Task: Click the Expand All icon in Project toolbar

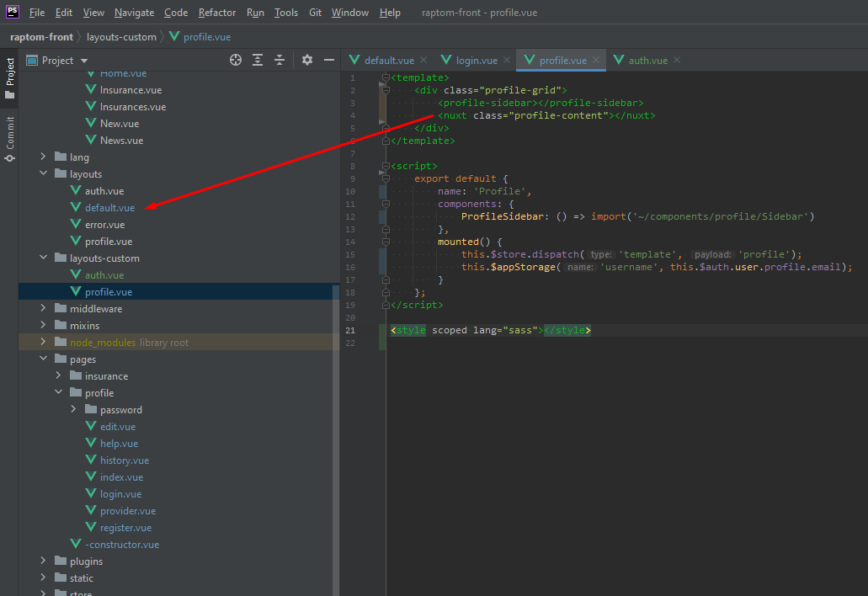Action: 258,61
